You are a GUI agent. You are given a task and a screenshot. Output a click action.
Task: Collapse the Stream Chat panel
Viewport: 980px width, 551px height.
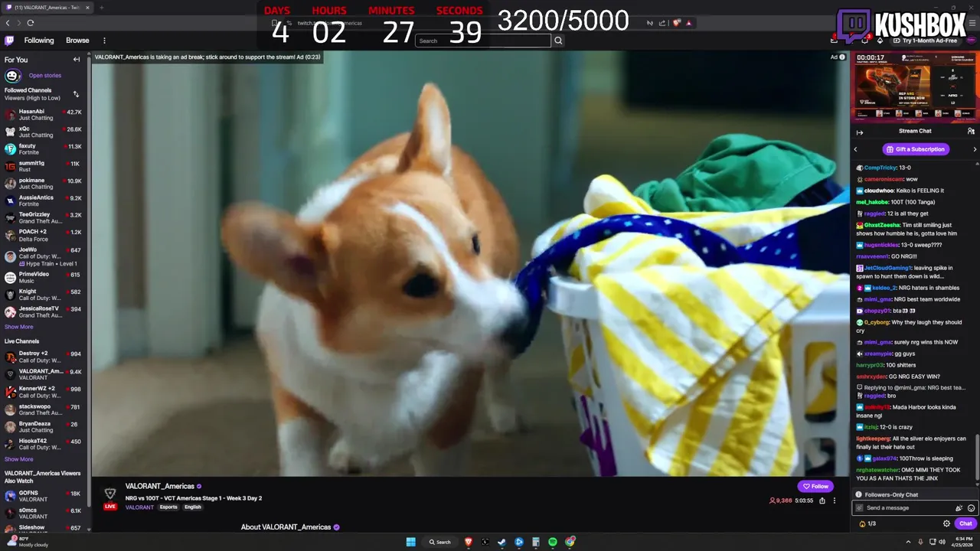(x=860, y=132)
